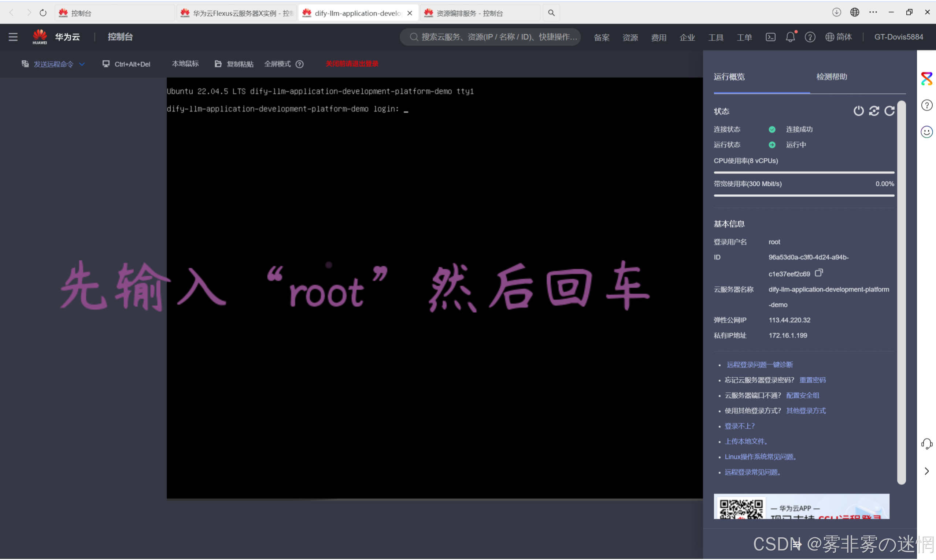Switch to the 检测帮助 tab

832,77
